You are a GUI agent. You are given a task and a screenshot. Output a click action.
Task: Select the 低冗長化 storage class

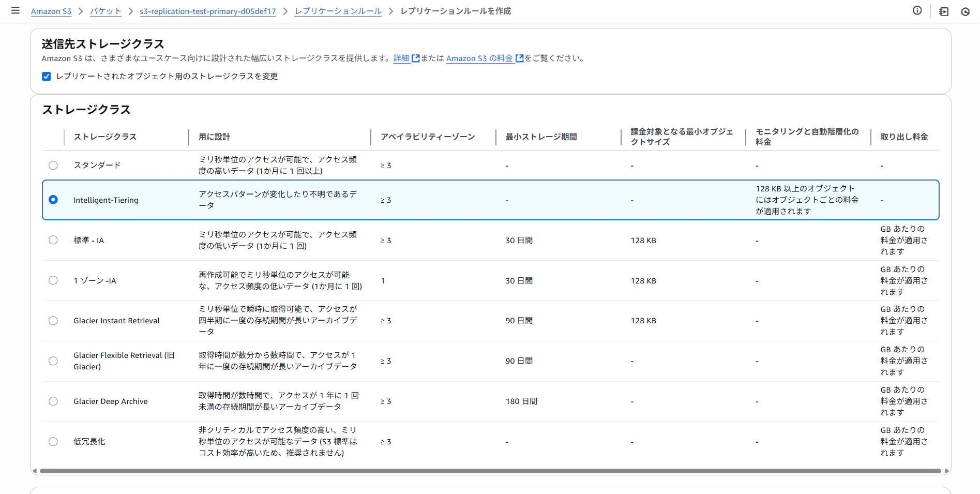(x=53, y=441)
